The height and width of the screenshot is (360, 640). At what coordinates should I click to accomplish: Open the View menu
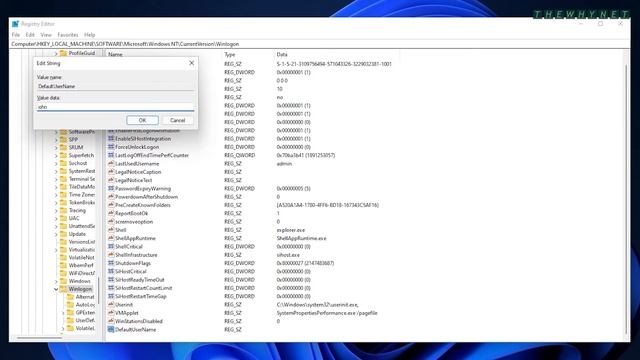(46, 35)
